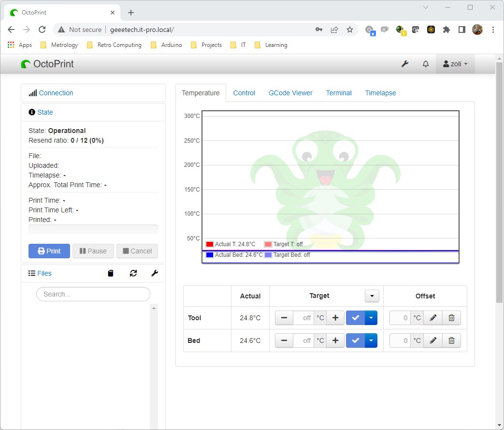This screenshot has height=430, width=504.
Task: Open a new browser tab
Action: pos(131,13)
